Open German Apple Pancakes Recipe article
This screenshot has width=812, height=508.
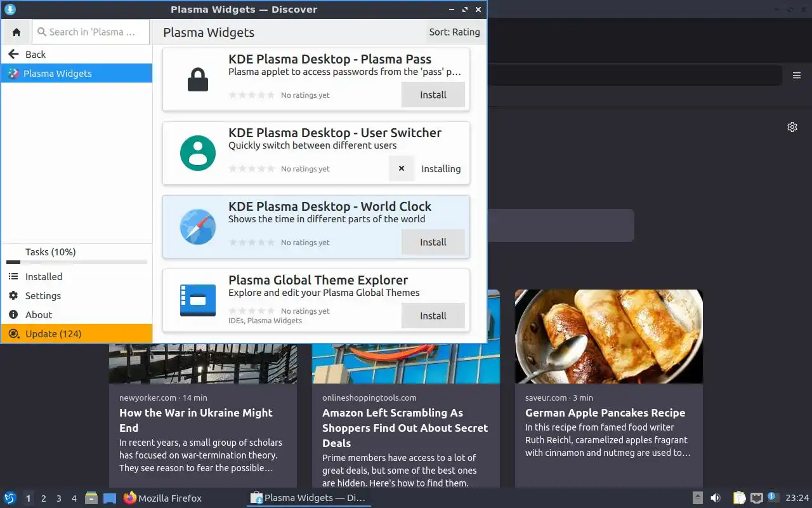click(605, 413)
